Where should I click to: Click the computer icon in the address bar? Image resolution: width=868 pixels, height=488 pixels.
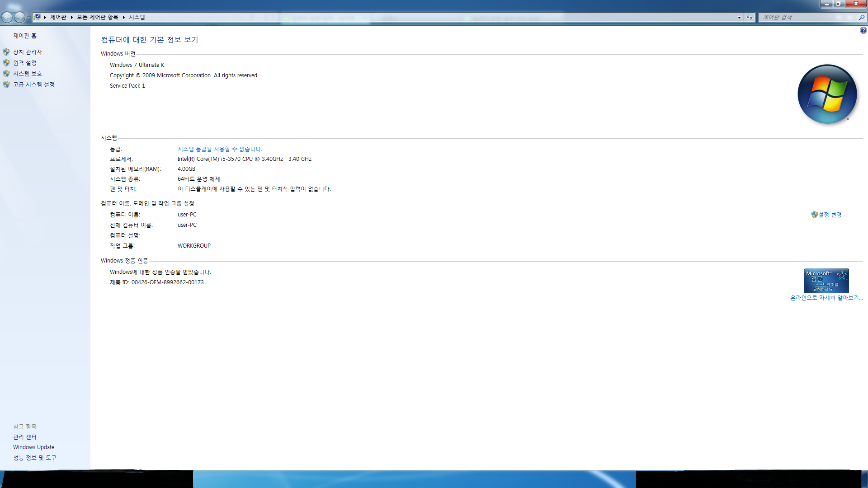pos(38,17)
